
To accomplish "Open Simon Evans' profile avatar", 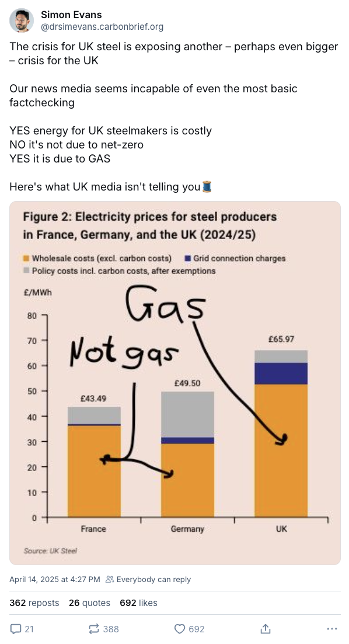I will (x=21, y=21).
